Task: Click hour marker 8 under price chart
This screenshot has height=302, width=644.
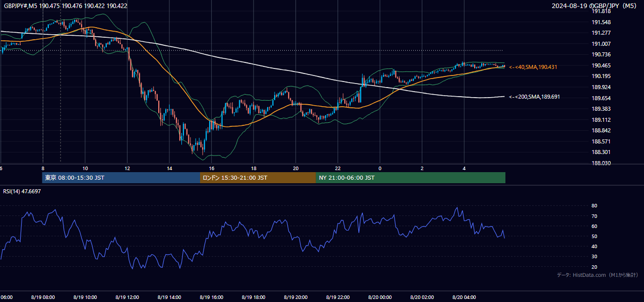Action: click(43, 169)
